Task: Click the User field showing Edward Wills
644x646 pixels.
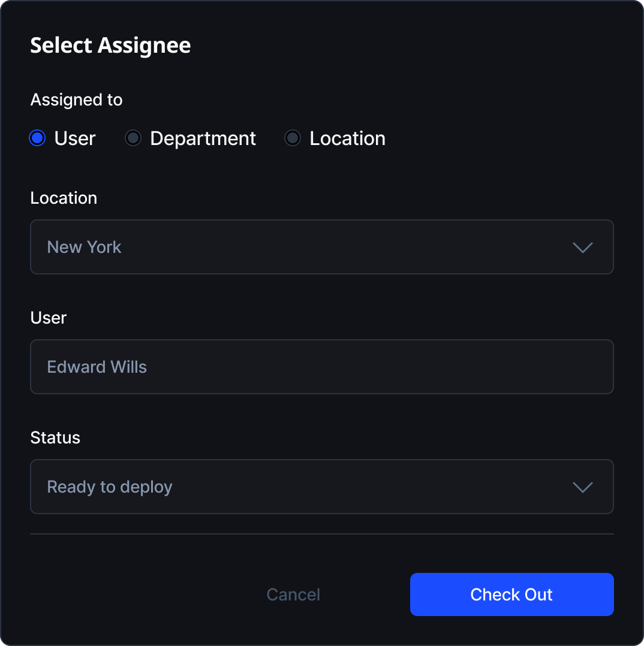Action: click(321, 366)
